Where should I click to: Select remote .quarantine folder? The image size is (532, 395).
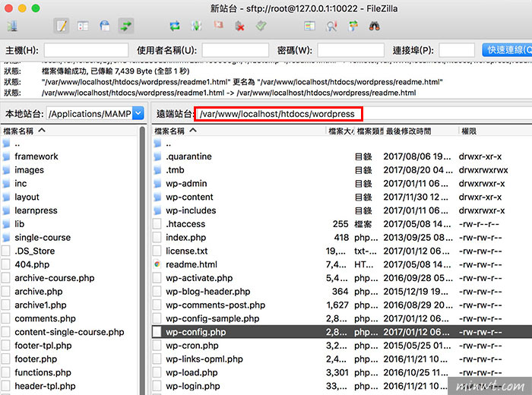point(188,156)
